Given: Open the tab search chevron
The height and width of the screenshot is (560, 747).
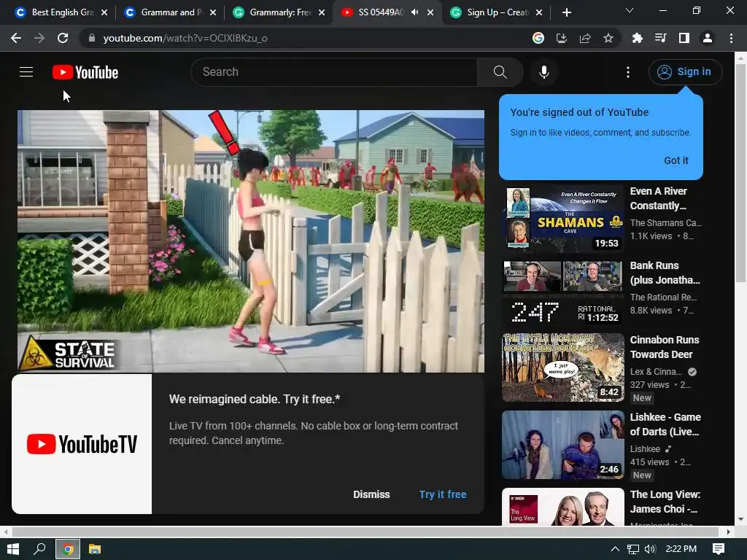Looking at the screenshot, I should click(x=630, y=10).
